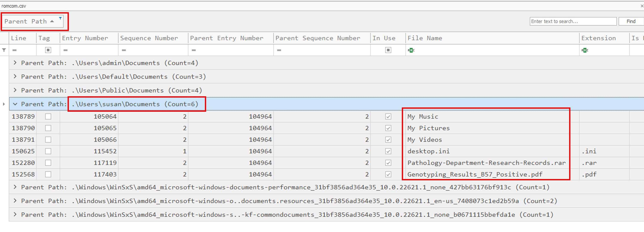Image resolution: width=644 pixels, height=232 pixels.
Task: Click File Name filter ABC operator icon
Action: [x=411, y=50]
